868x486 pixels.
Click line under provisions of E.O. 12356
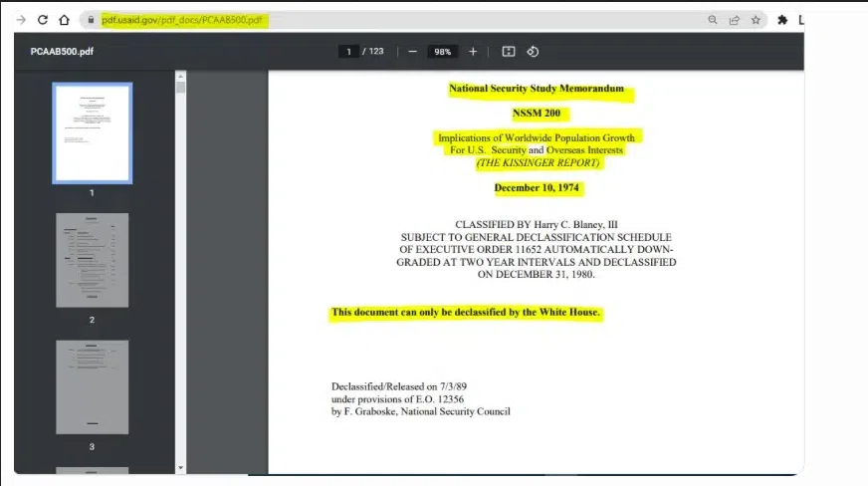click(x=397, y=399)
